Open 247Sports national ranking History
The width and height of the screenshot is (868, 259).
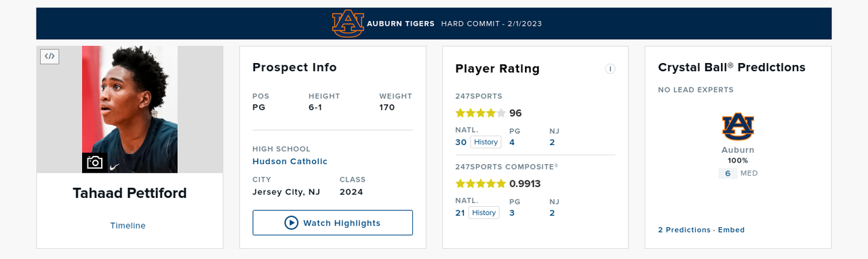pyautogui.click(x=486, y=142)
